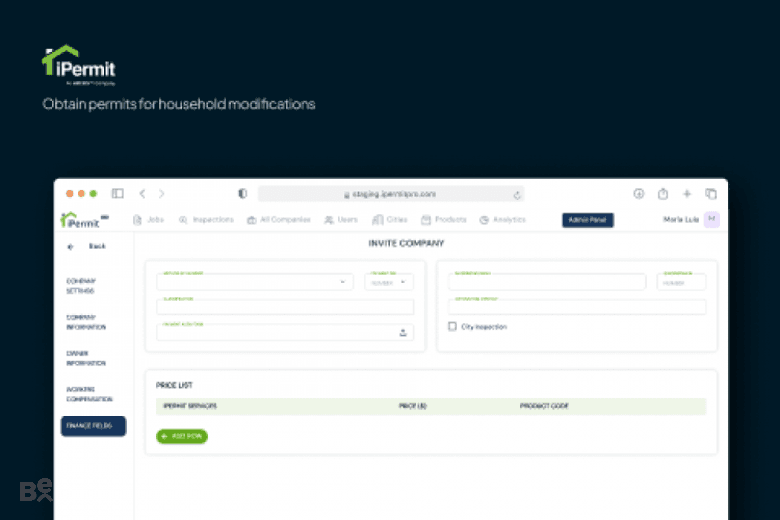Viewport: 780px width, 520px height.
Task: Show tab overview icon
Action: (x=711, y=194)
